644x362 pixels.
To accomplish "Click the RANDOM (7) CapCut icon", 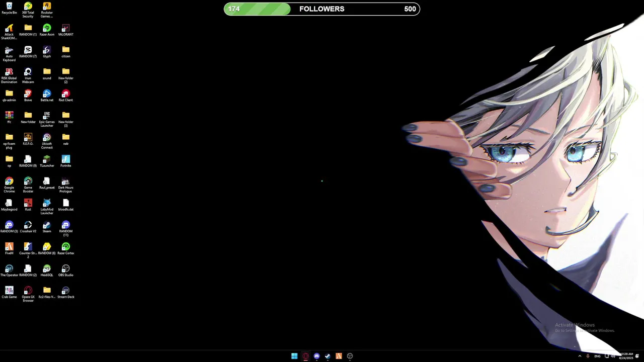I will tap(28, 52).
